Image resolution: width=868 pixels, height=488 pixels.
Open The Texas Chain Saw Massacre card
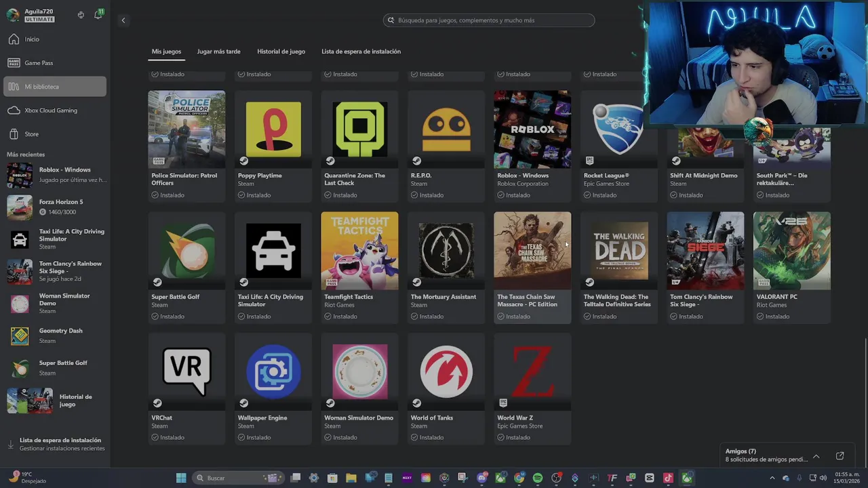click(x=532, y=267)
